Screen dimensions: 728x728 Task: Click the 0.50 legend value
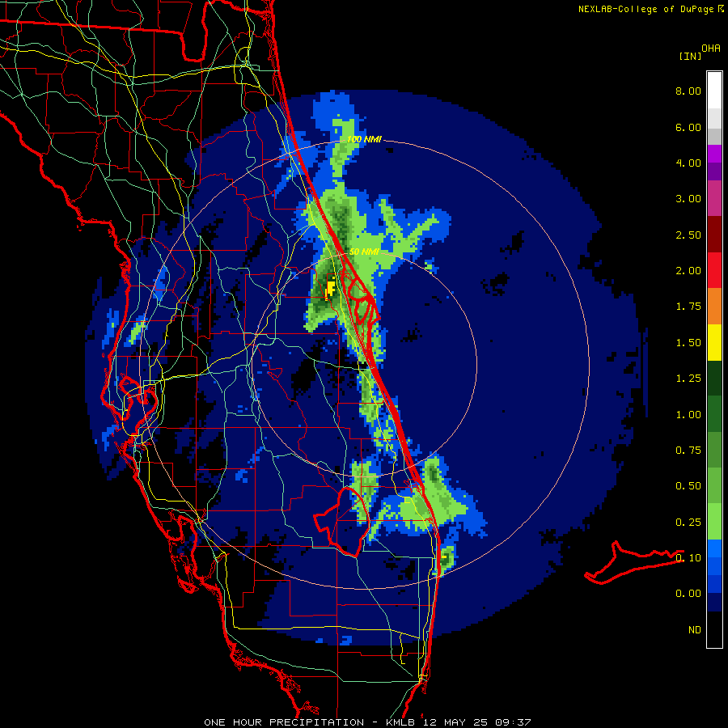click(x=688, y=486)
